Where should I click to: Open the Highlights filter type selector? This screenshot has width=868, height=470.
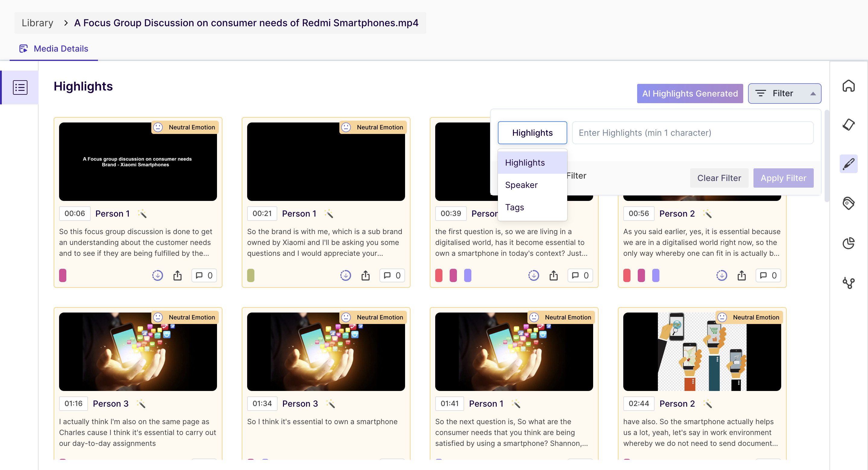click(x=532, y=133)
